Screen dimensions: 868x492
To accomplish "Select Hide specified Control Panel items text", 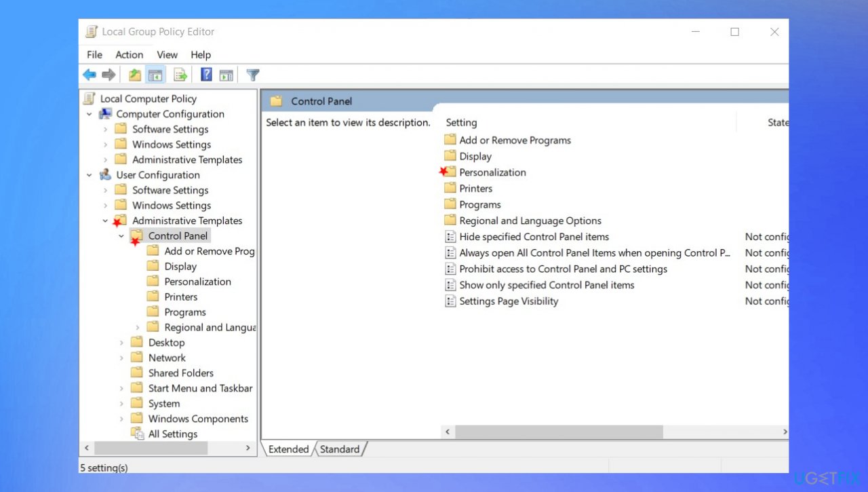I will click(534, 237).
